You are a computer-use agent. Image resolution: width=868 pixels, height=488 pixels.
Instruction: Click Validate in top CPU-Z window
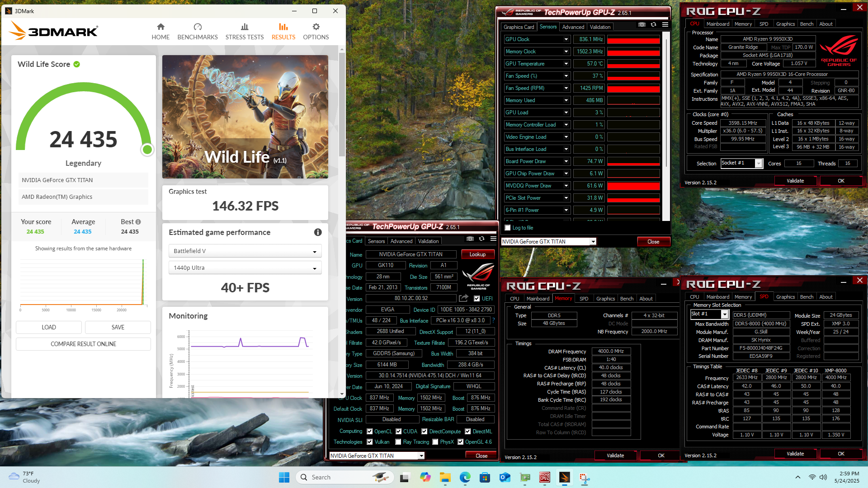click(795, 181)
